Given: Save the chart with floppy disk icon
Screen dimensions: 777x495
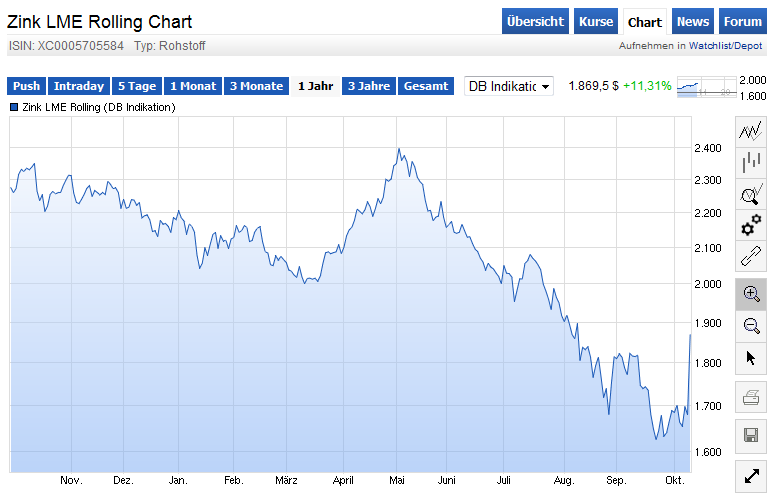Looking at the screenshot, I should click(751, 435).
